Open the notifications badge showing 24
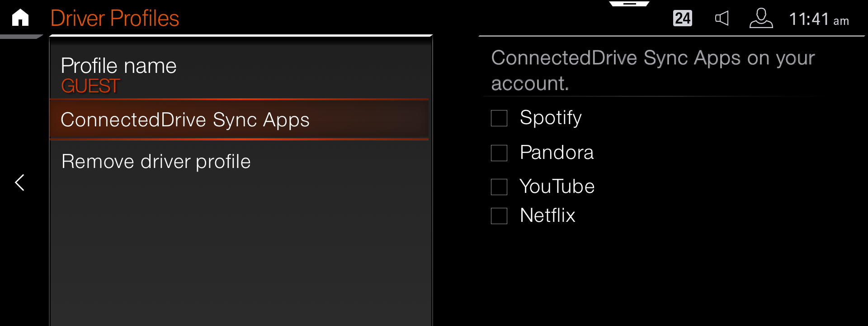Screen dimensions: 868x326 coord(682,19)
